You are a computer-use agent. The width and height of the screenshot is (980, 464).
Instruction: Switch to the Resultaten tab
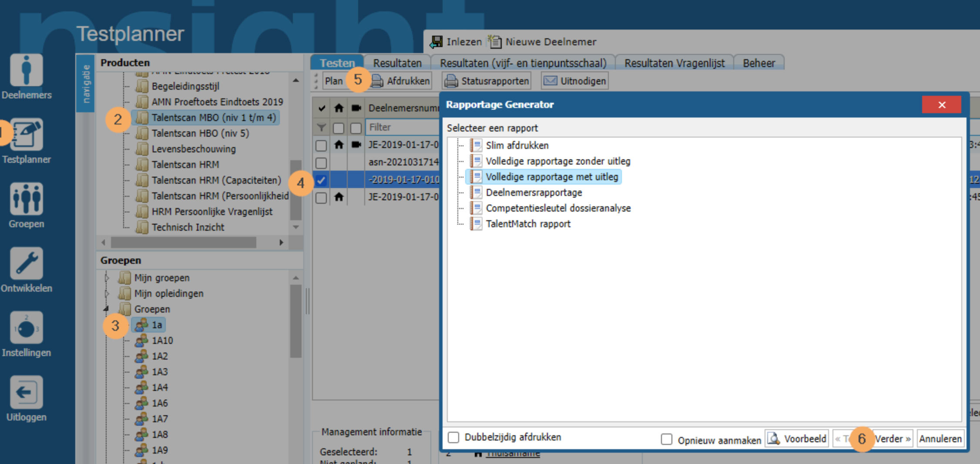(x=397, y=63)
